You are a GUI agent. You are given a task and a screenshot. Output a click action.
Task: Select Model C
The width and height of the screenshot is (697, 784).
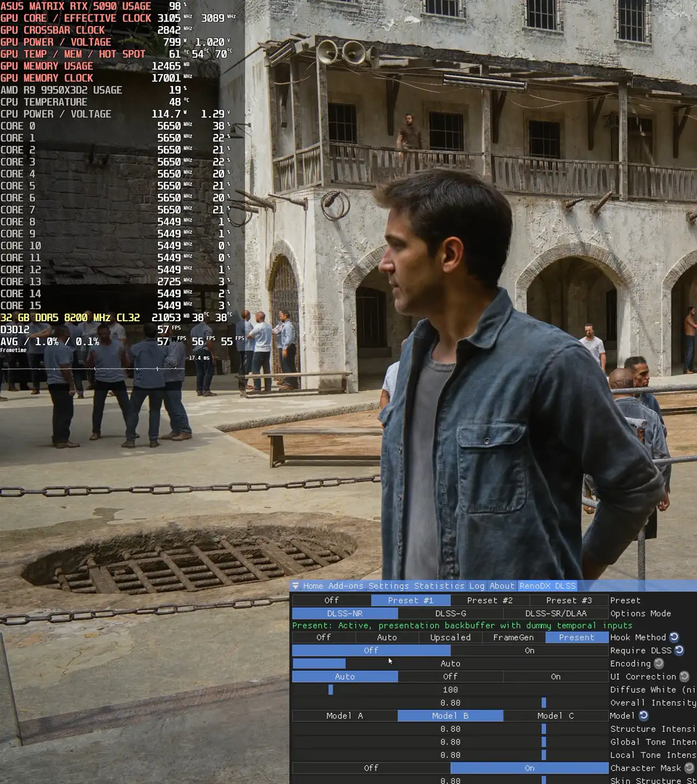pos(556,715)
